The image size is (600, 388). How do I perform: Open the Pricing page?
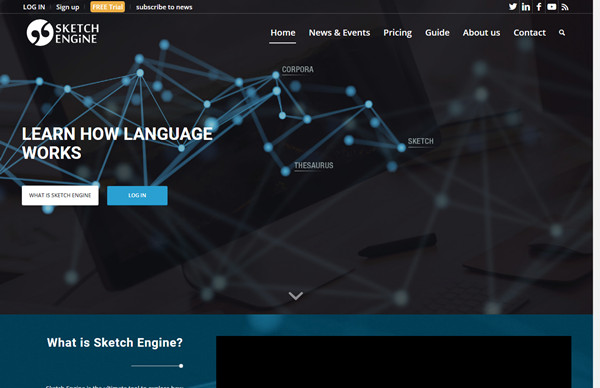point(398,33)
